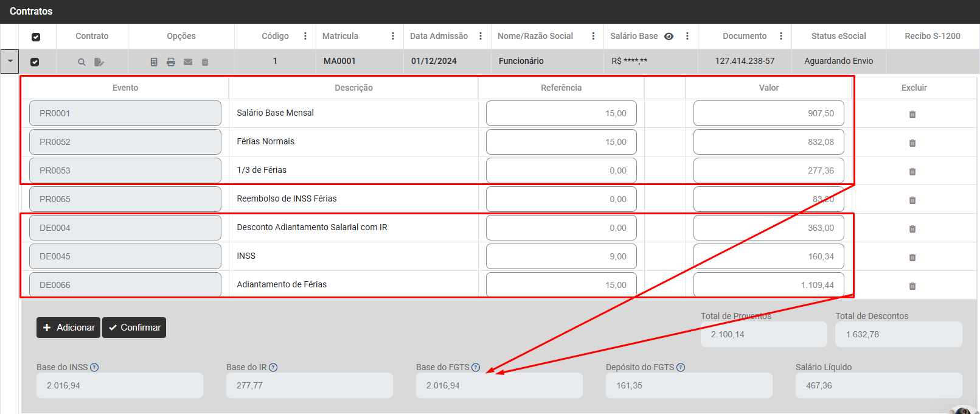Click the Base do INSS value field

tap(120, 385)
